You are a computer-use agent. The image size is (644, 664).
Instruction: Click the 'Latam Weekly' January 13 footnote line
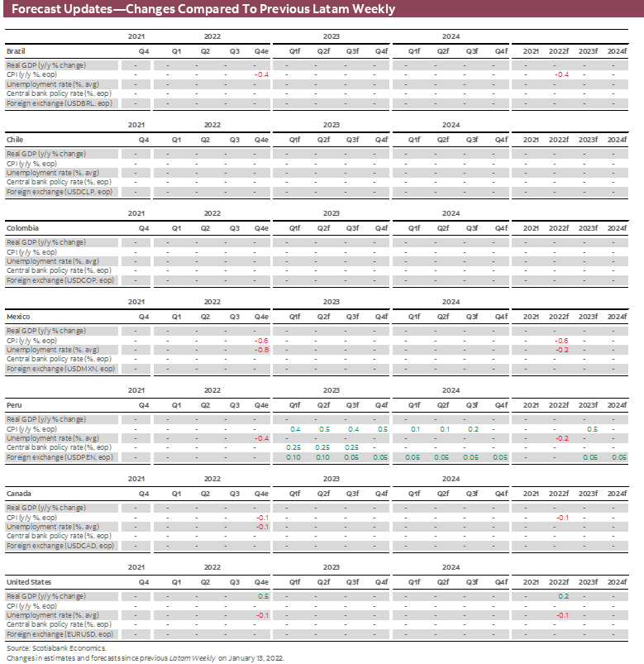click(x=145, y=658)
